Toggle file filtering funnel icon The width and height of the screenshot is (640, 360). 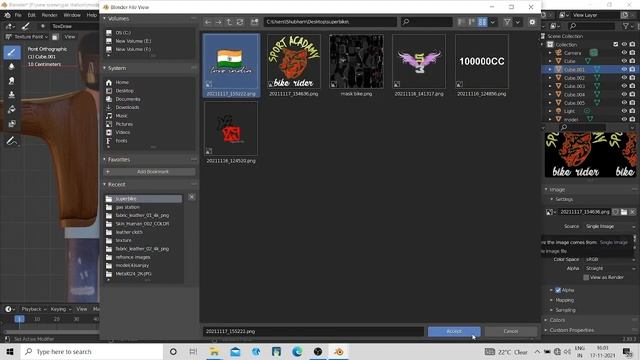[507, 22]
